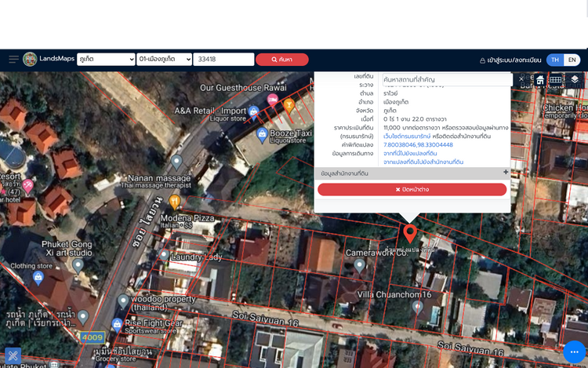Click the red ปิดหน้าต่าง close window button
The height and width of the screenshot is (368, 588).
tap(412, 189)
